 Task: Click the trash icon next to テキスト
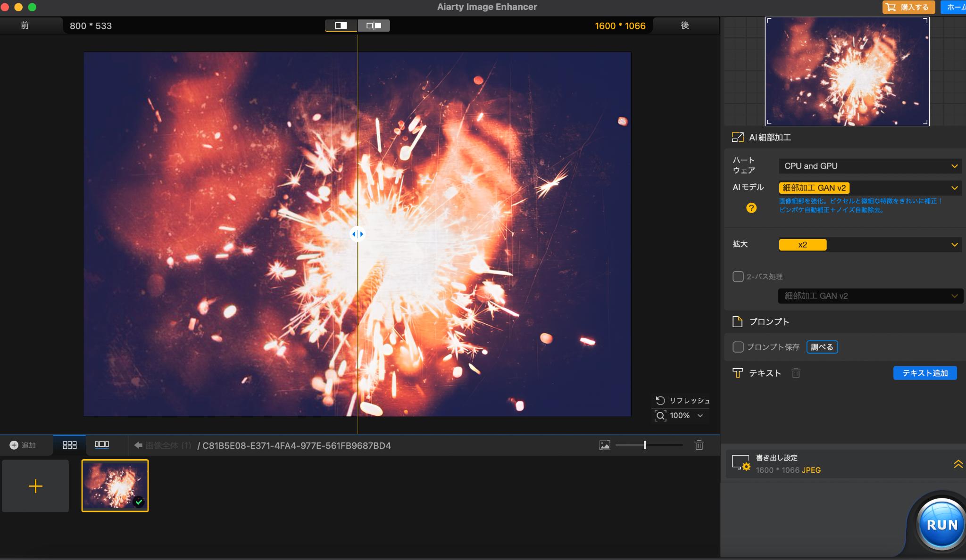(796, 373)
